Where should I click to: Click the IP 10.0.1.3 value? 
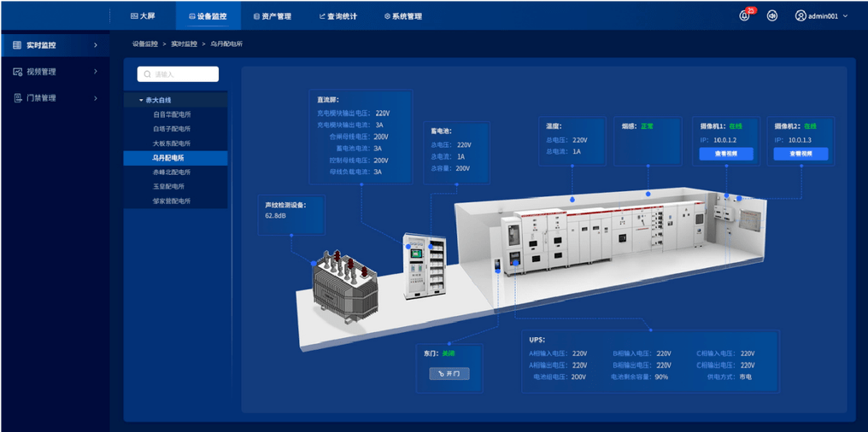coord(800,141)
